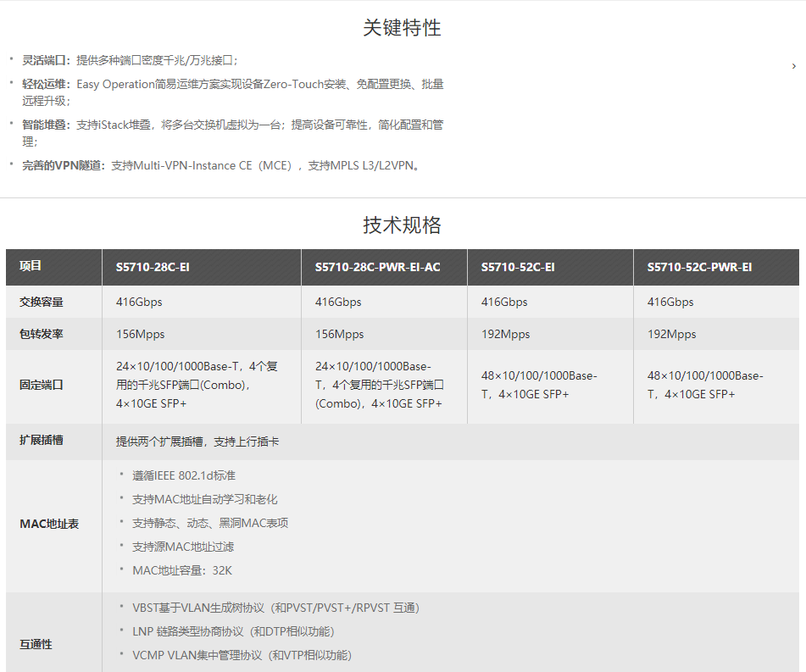Screen dimensions: 806x672
Task: Click VBST基于VLAN生成树协议 bullet
Action: (x=276, y=608)
